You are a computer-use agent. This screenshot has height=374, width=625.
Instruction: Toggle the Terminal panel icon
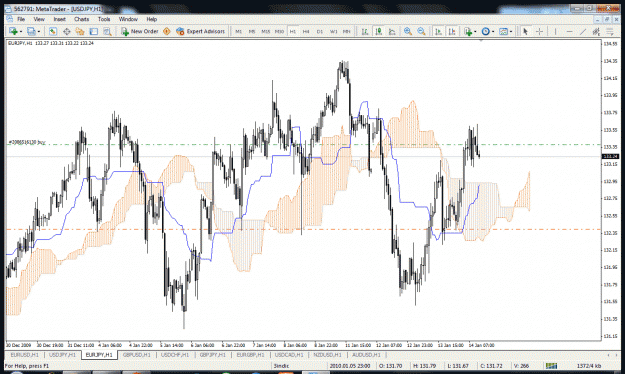tap(93, 31)
